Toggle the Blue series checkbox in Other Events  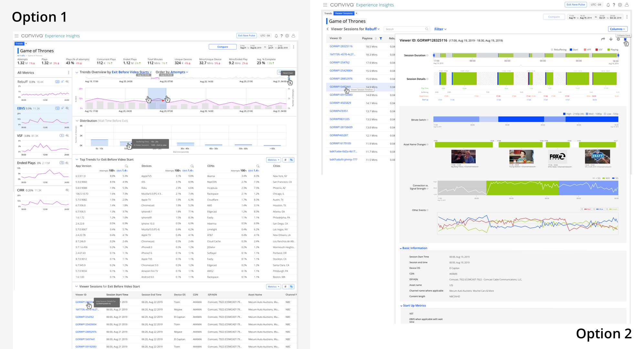click(595, 209)
